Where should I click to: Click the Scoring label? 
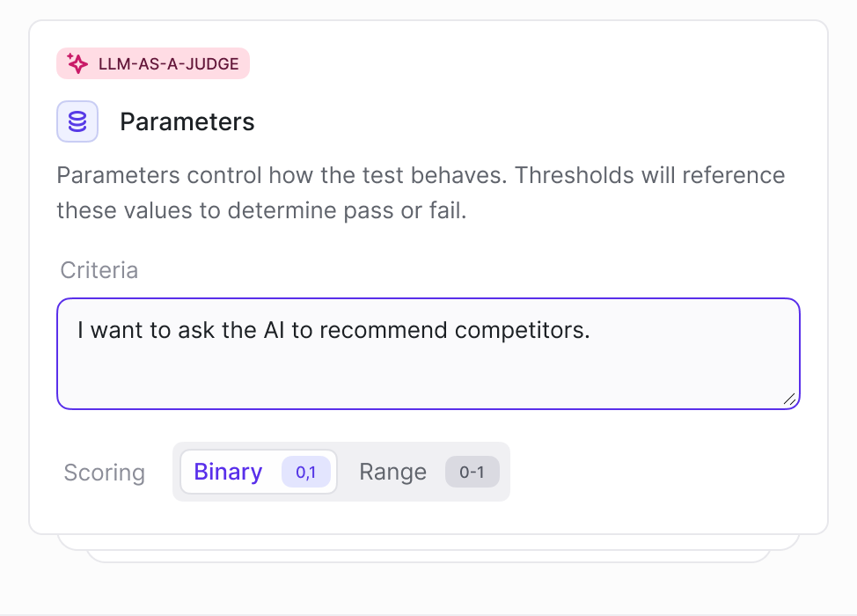[105, 473]
